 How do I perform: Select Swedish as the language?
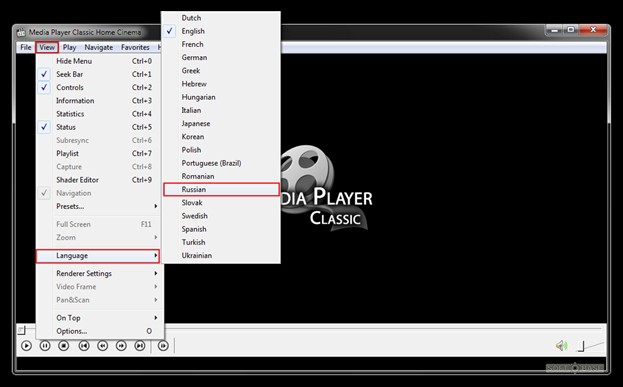pos(221,216)
